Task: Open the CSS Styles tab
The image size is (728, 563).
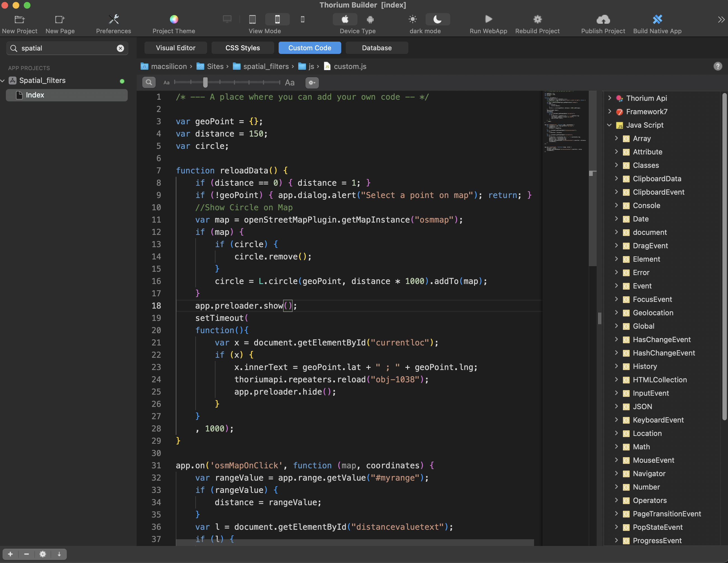Action: [x=243, y=48]
